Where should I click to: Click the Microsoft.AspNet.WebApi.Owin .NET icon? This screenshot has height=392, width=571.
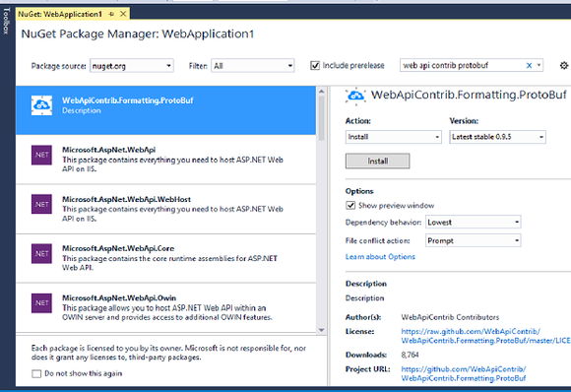click(x=41, y=303)
